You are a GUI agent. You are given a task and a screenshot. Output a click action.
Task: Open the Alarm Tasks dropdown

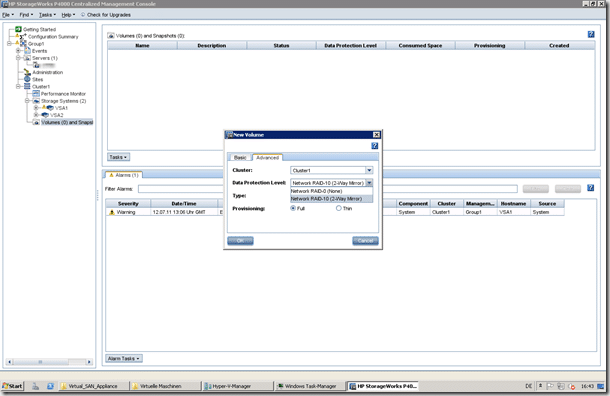[124, 358]
